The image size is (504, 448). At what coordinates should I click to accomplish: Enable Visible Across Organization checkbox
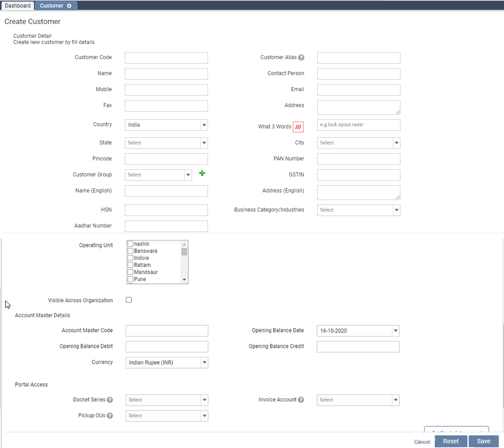click(x=128, y=300)
